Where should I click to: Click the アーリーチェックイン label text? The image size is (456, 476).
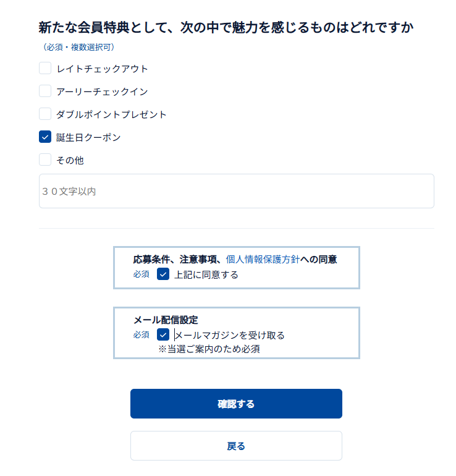click(x=102, y=91)
